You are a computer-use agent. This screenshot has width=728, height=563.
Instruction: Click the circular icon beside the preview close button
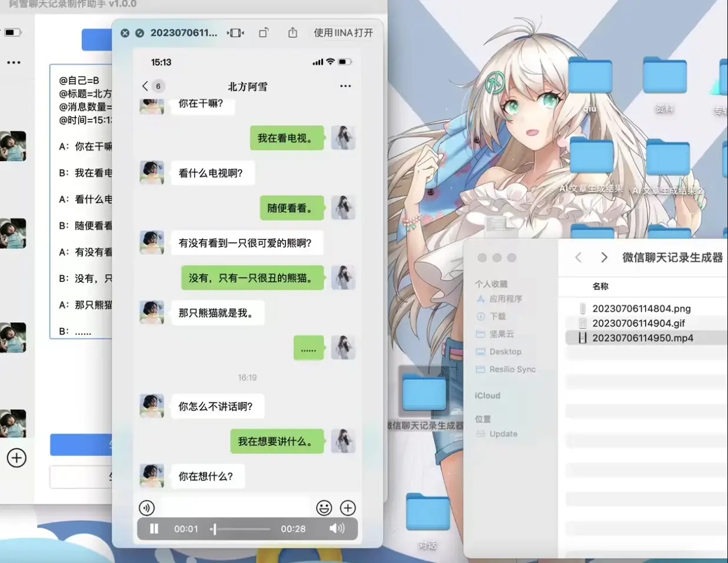[x=139, y=33]
